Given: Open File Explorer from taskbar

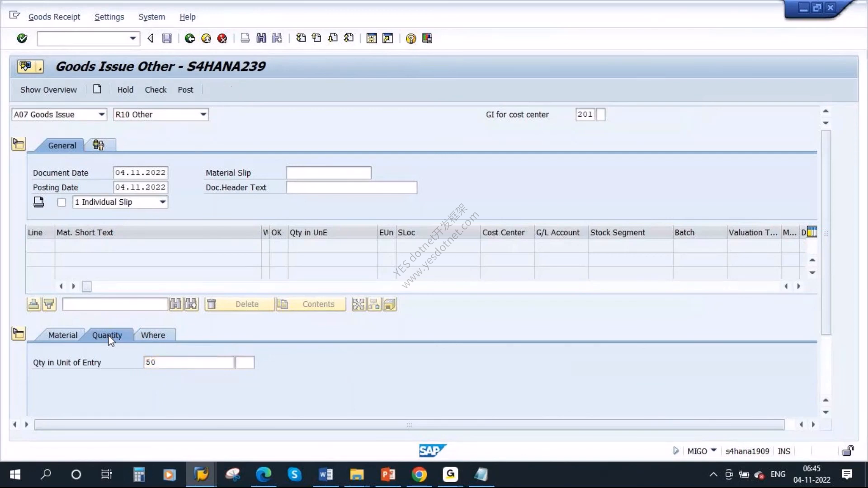Looking at the screenshot, I should (x=357, y=474).
